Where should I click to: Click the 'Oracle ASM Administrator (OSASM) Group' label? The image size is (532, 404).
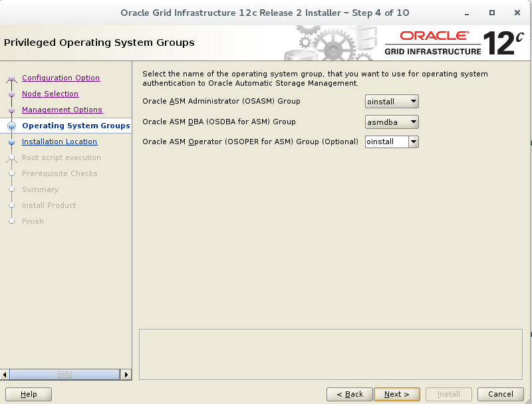221,101
